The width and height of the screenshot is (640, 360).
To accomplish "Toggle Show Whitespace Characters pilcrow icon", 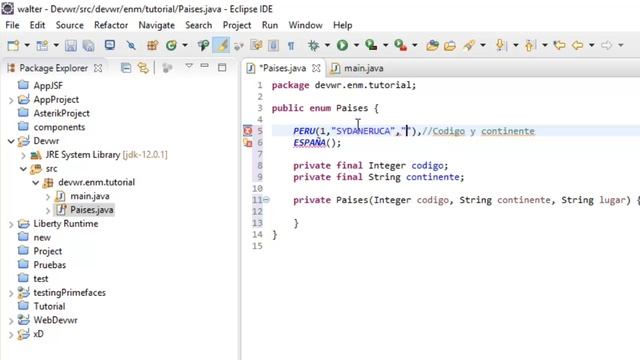I will [291, 46].
